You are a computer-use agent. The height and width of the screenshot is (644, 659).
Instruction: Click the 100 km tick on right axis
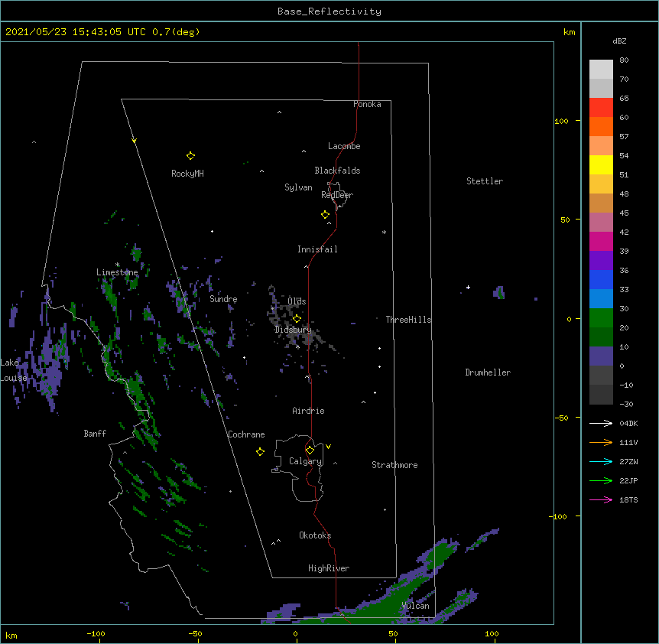point(561,121)
